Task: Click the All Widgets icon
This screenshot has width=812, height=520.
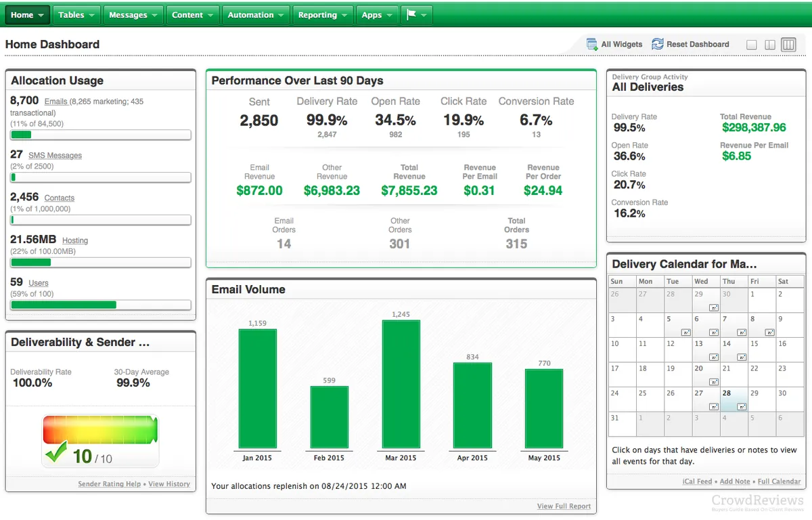Action: [x=592, y=44]
